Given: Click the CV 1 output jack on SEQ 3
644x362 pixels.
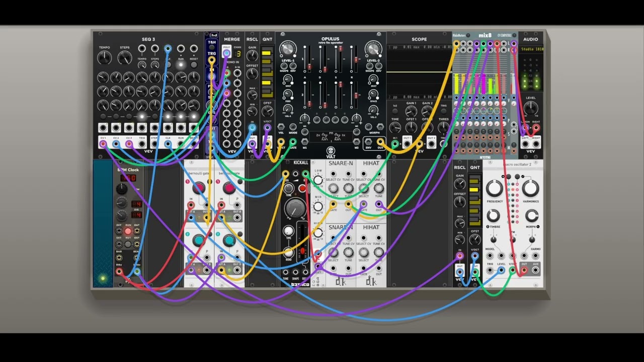Looking at the screenshot, I should [x=103, y=144].
